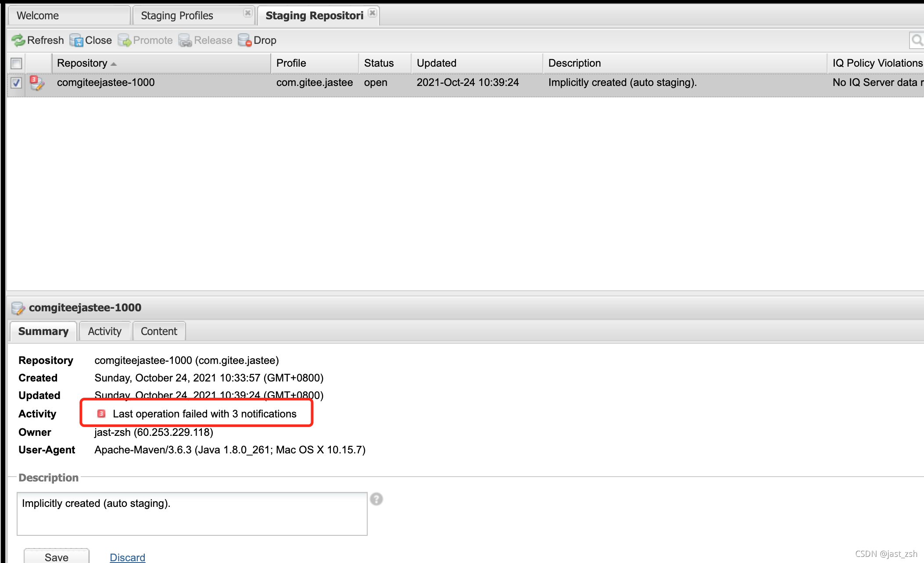
Task: Click the description help question mark icon
Action: [x=376, y=499]
